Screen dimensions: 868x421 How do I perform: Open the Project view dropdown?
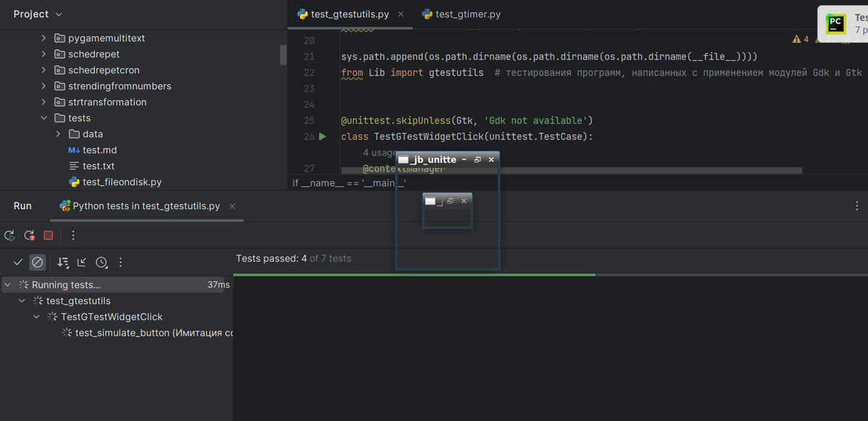click(x=38, y=14)
